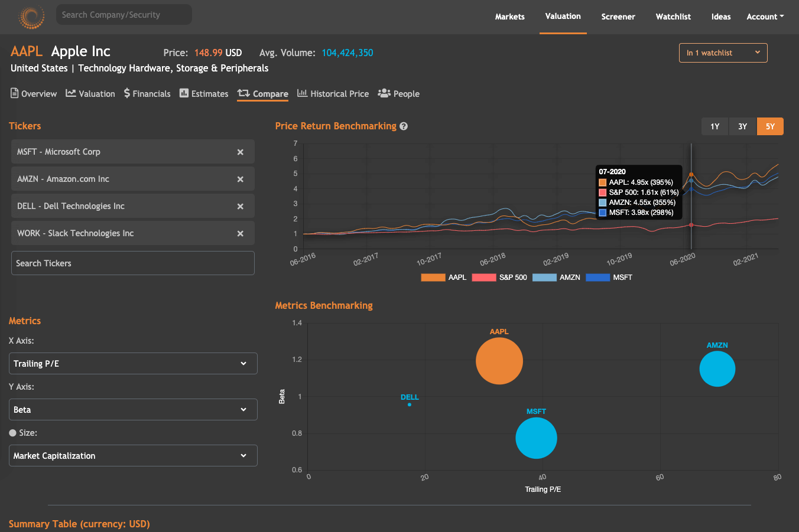
Task: Open Y Axis Beta dropdown
Action: tap(133, 410)
